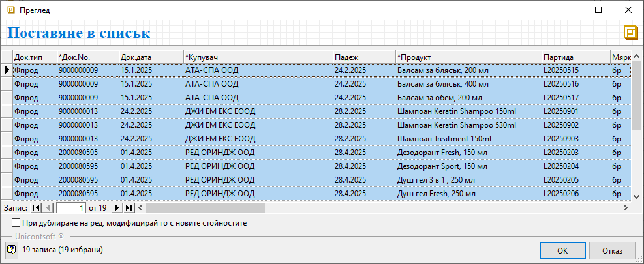The image size is (644, 264).
Task: Click the Отказ cancel button
Action: tap(612, 250)
